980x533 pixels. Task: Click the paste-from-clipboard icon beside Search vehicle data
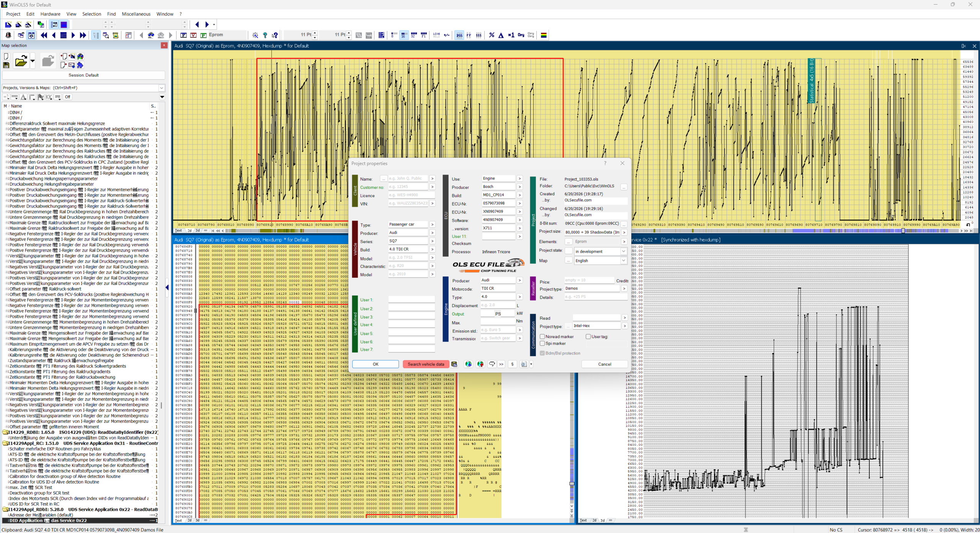[x=454, y=364]
